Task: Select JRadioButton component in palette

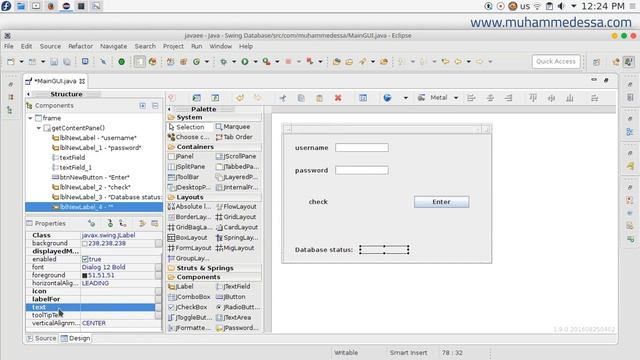Action: 238,307
